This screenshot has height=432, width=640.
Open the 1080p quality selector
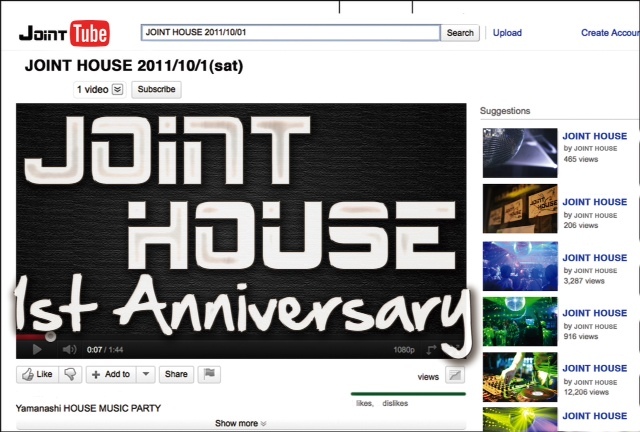404,350
